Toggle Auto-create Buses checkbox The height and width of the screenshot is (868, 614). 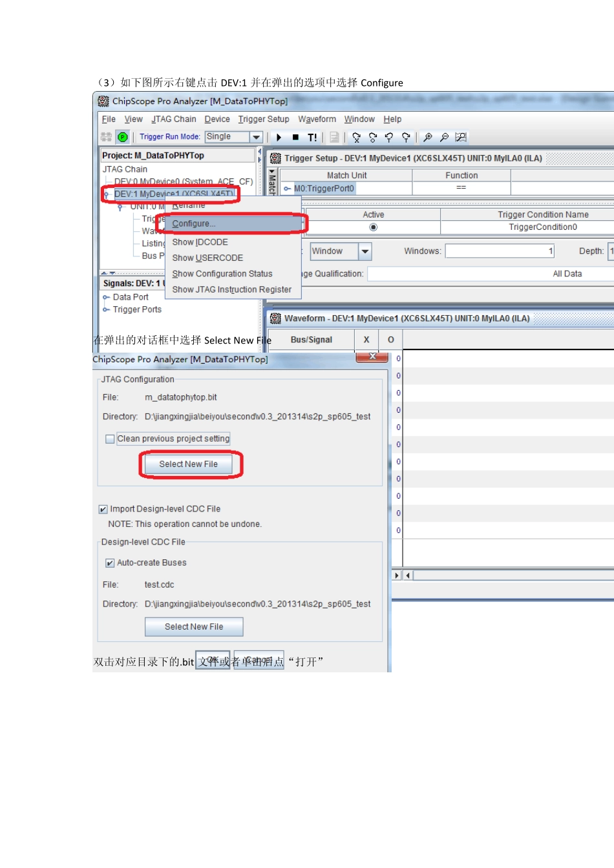[110, 563]
